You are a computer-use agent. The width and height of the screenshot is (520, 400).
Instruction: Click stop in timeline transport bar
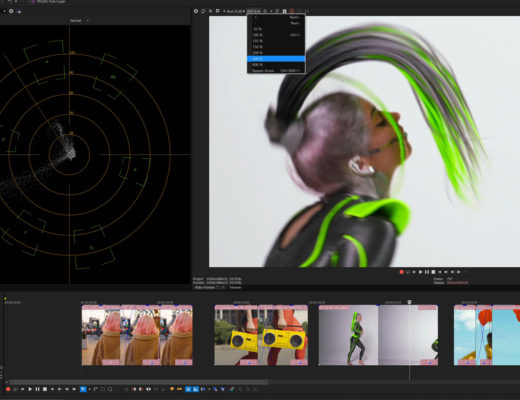tap(45, 389)
